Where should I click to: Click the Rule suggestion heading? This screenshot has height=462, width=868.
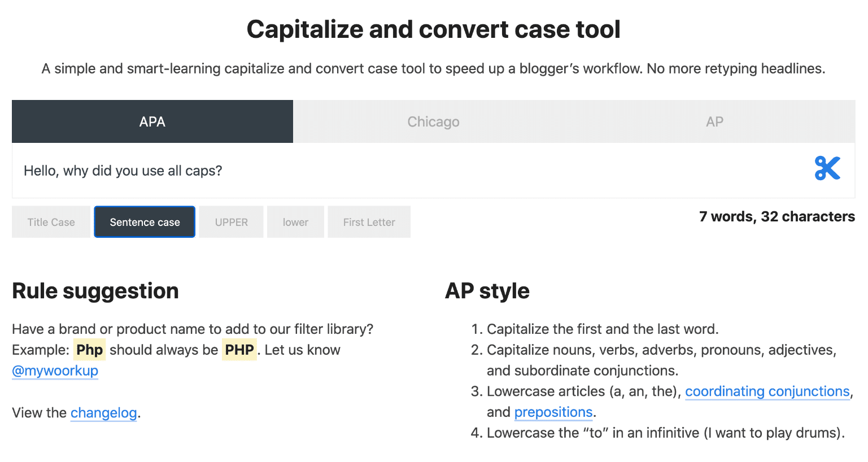(95, 291)
